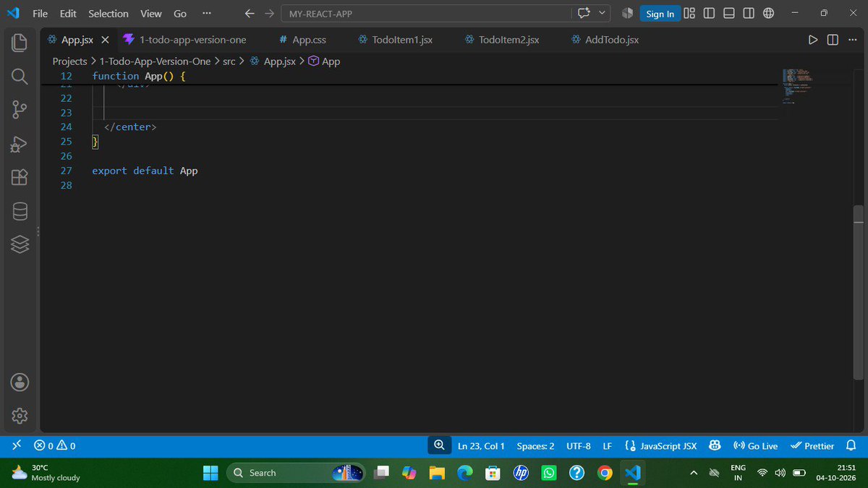This screenshot has height=488, width=868.
Task: Click the Sign In button
Action: coord(660,13)
